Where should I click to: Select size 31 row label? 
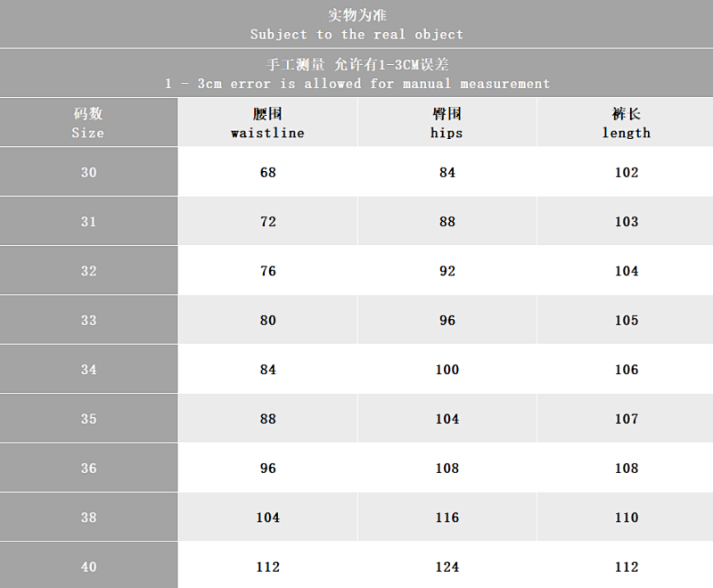click(88, 221)
